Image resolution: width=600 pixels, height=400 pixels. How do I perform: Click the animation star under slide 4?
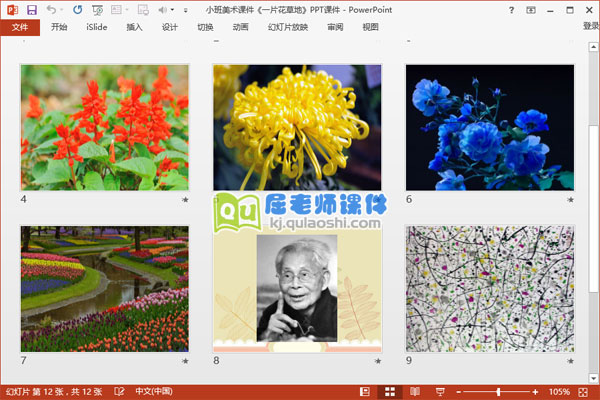(185, 199)
